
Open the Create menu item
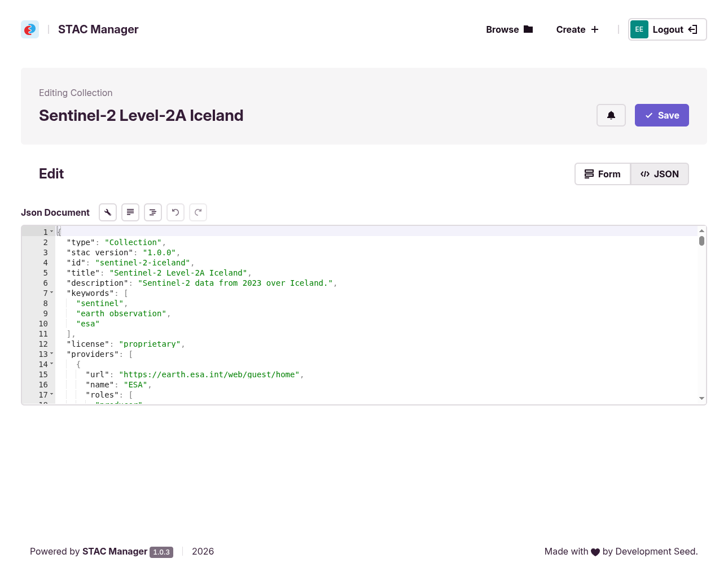click(x=577, y=29)
